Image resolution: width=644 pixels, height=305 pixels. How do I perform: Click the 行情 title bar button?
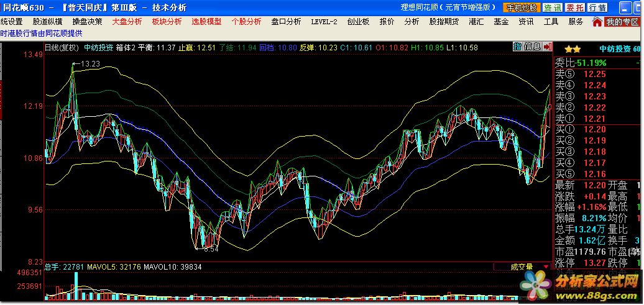pyautogui.click(x=597, y=7)
